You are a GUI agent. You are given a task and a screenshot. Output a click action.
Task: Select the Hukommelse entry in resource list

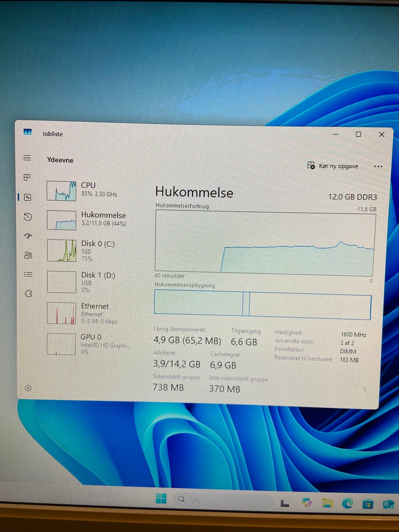click(89, 219)
